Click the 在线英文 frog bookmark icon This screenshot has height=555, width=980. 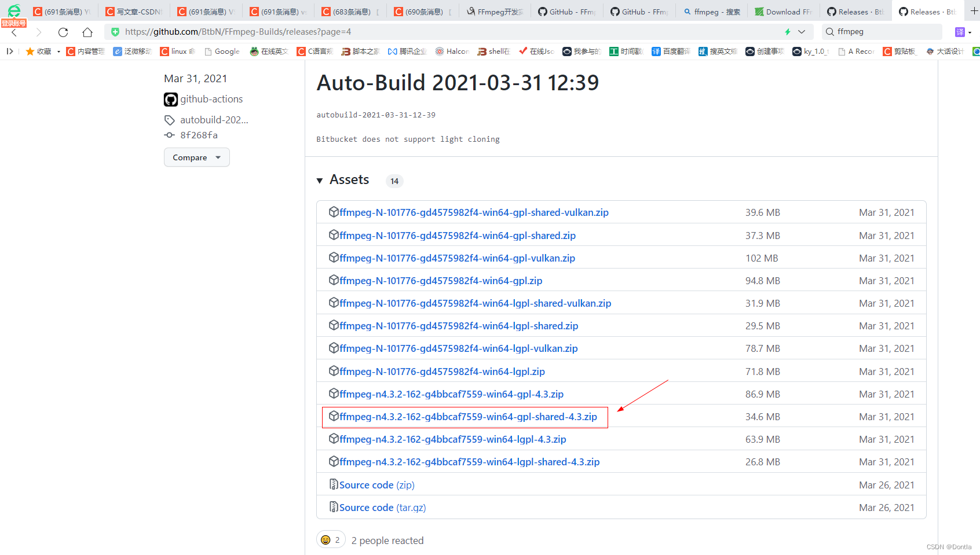pos(254,52)
